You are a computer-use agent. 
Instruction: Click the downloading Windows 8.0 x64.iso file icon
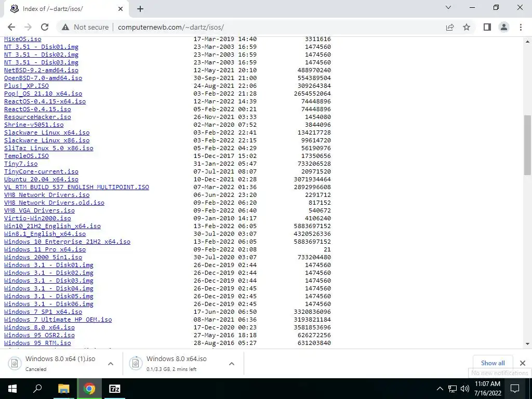pyautogui.click(x=136, y=363)
